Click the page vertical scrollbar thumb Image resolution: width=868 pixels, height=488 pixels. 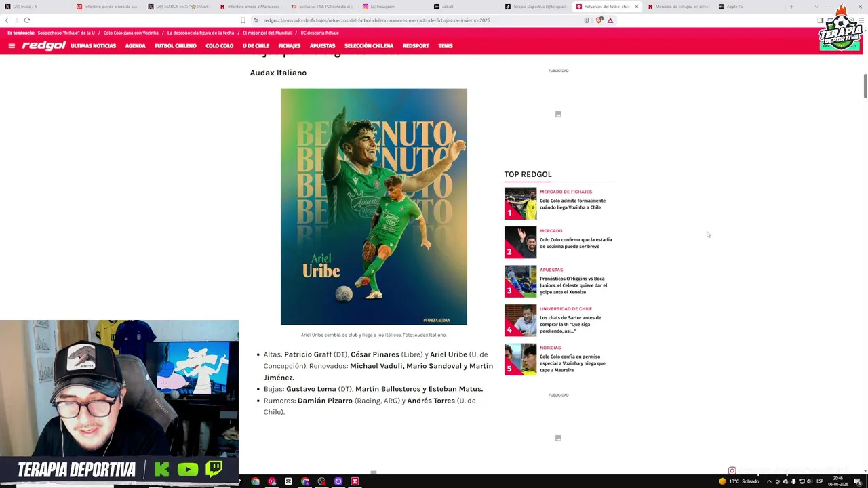point(865,86)
